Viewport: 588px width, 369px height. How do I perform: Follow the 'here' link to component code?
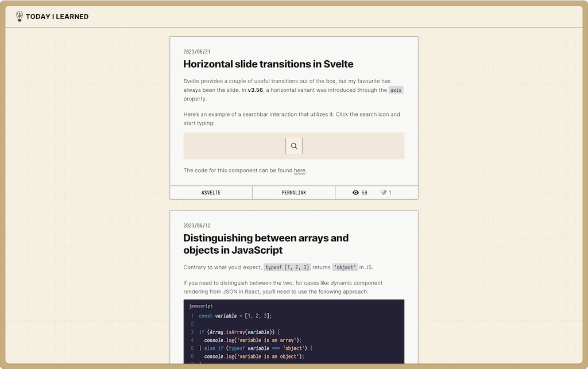click(x=299, y=170)
